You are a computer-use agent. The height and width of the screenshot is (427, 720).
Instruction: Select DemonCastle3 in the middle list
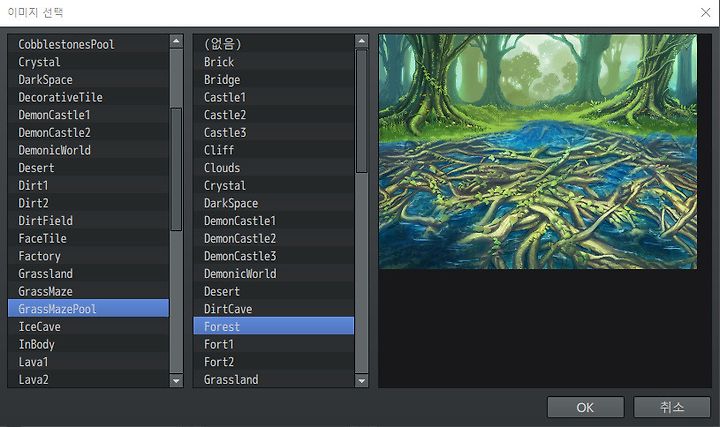coord(274,256)
